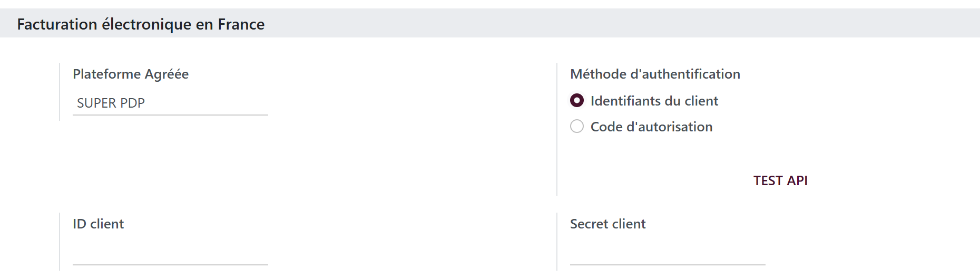980x277 pixels.
Task: Click the Code d'autorisation option label
Action: (651, 127)
